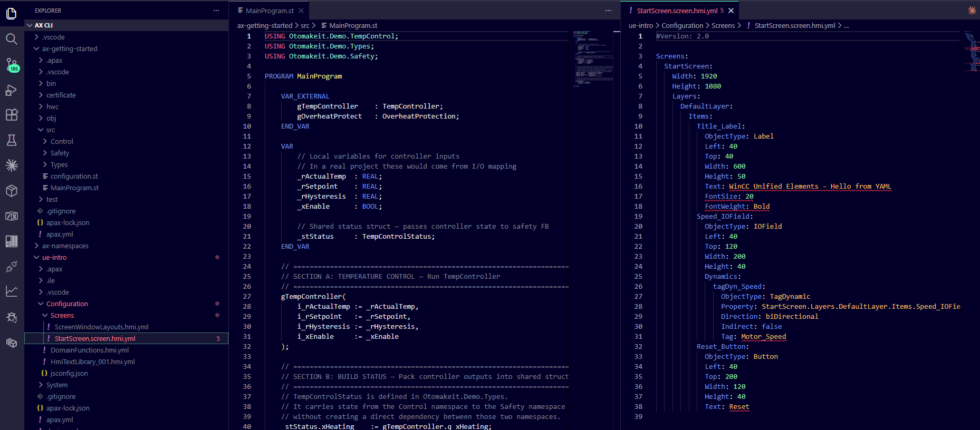Click the file icon of configuration.st
The height and width of the screenshot is (430, 980).
pos(45,177)
